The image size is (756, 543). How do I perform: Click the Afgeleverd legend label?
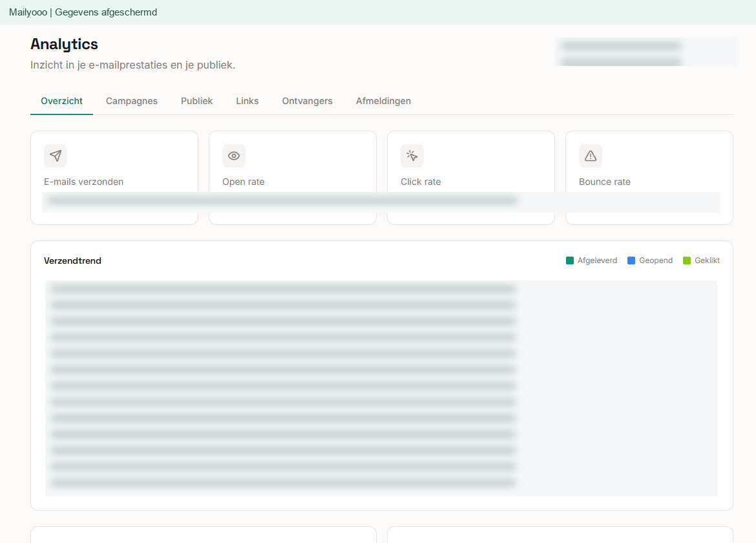coord(598,261)
